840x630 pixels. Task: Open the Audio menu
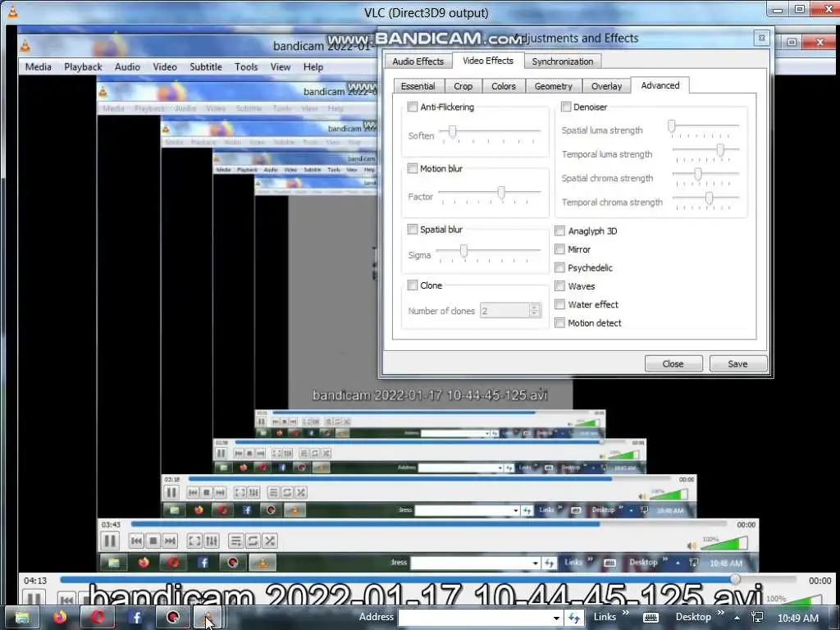127,67
